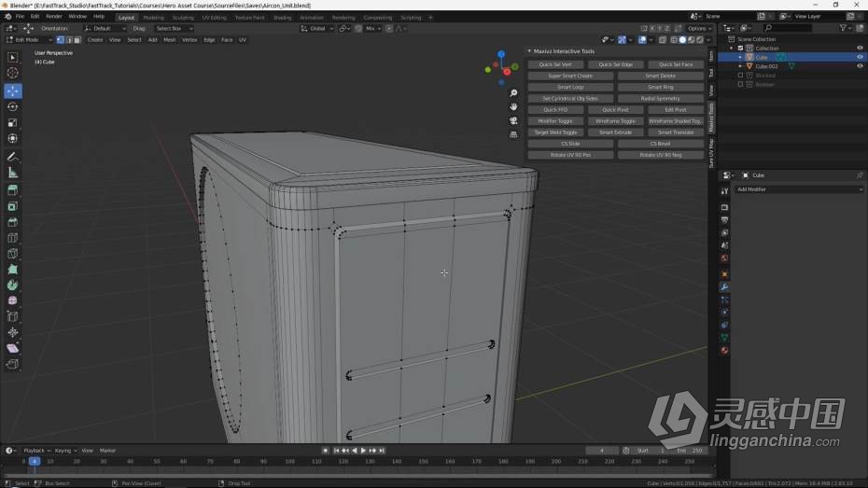Select the Rip Region tool

pos(13,364)
